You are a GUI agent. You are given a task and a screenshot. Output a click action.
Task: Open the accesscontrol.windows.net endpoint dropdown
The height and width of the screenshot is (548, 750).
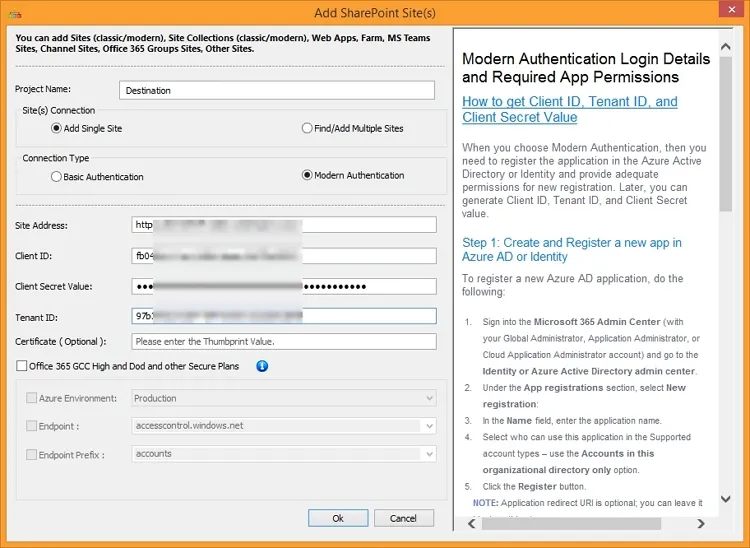pos(284,426)
